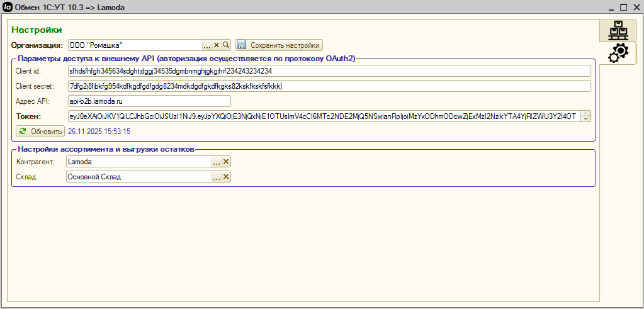Click Настройки ассортимента и выгрузки остатков title
Viewport: 644px width, 309px height.
[x=106, y=149]
